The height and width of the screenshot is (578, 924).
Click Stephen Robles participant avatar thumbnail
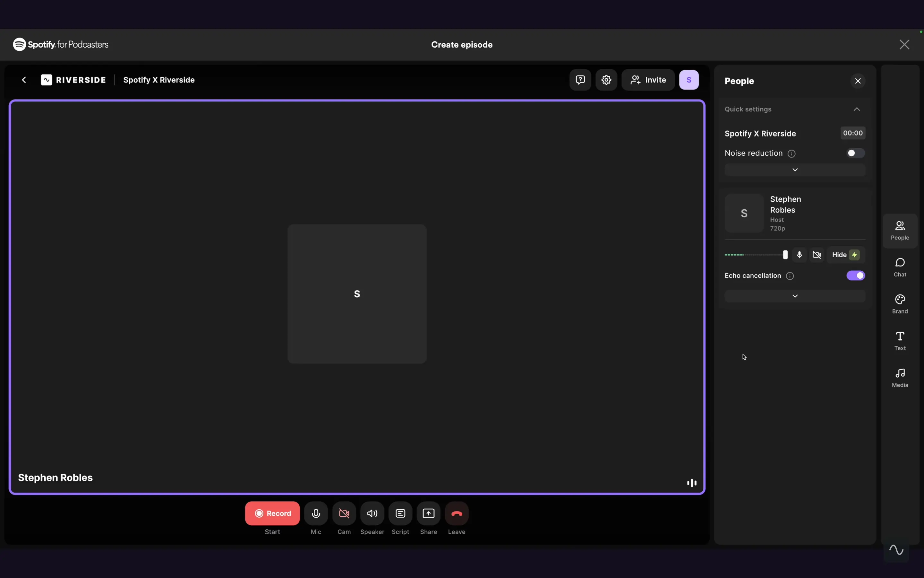[744, 213]
